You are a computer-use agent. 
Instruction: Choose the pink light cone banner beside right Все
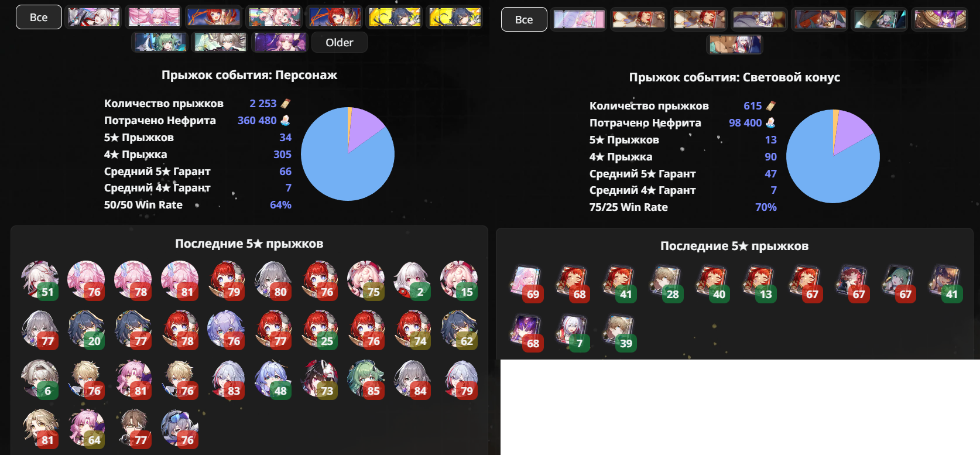(x=579, y=19)
